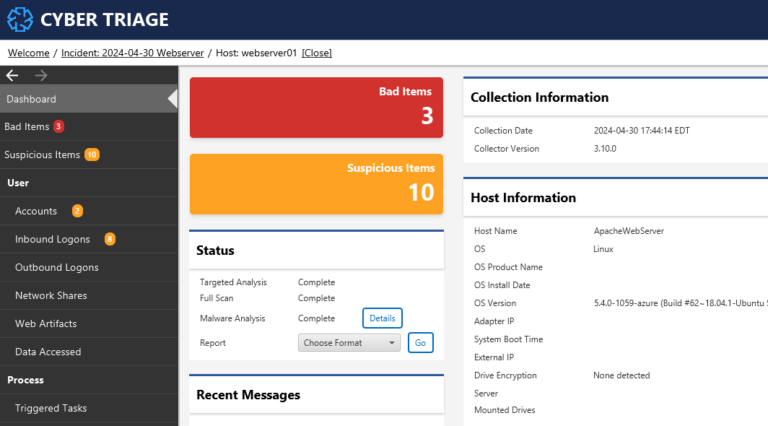The width and height of the screenshot is (768, 426).
Task: Open Triggered Tasks under Process
Action: click(x=51, y=408)
